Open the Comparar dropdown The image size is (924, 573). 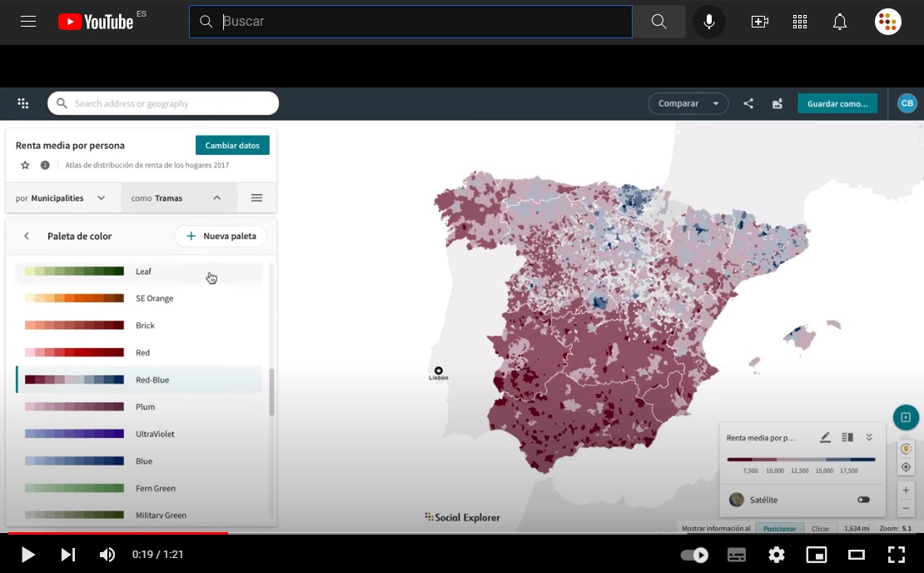coord(688,103)
